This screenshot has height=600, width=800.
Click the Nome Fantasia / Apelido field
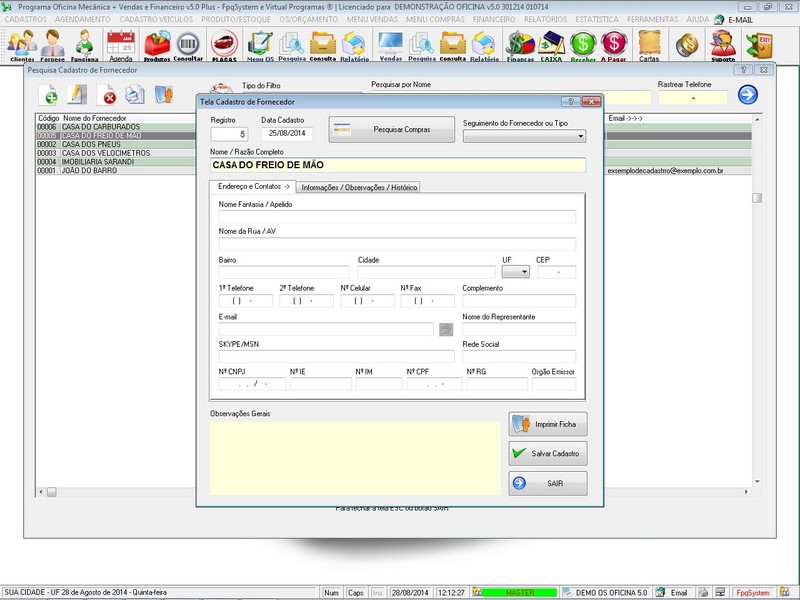tap(397, 216)
